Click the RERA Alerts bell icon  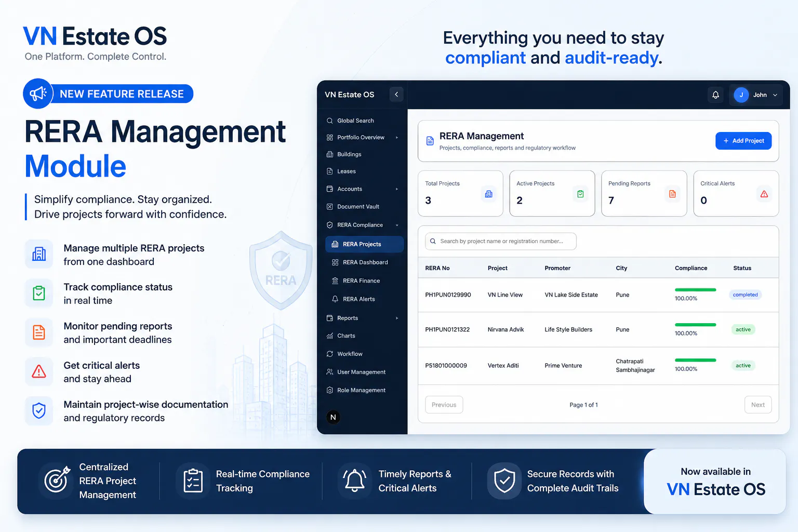point(335,299)
